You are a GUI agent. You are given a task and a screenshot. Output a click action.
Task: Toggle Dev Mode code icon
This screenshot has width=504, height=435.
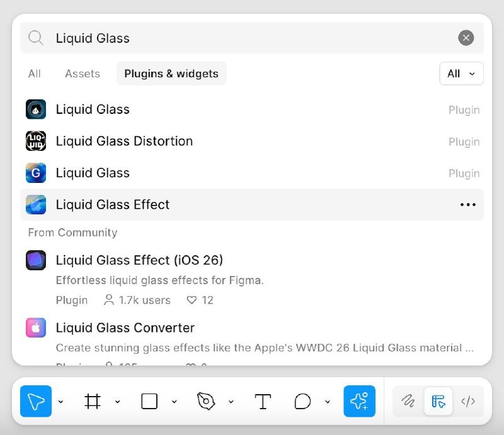(468, 401)
